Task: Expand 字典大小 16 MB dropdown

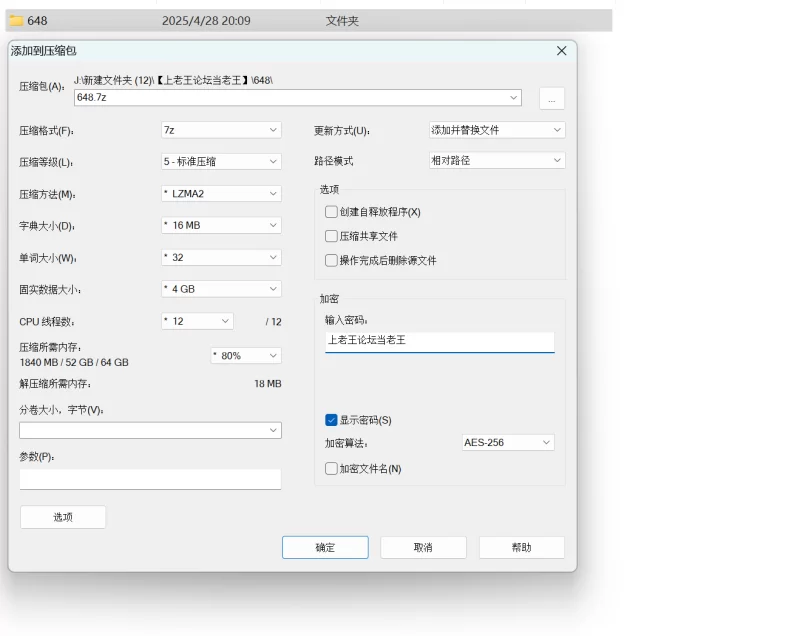Action: point(221,225)
